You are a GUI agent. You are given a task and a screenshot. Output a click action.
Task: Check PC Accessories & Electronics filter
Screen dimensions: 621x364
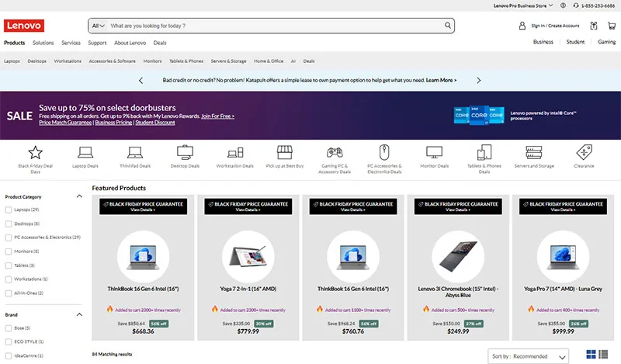coord(9,237)
